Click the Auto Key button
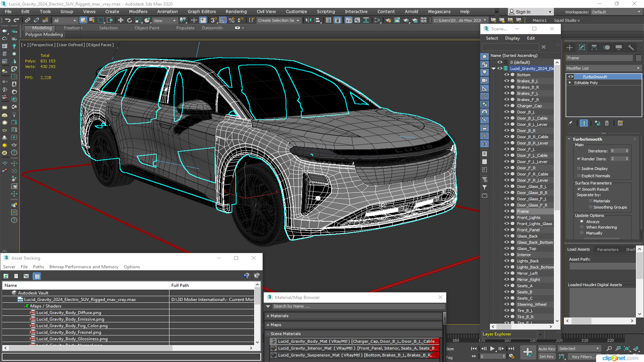Viewport: 644px width, 362px height. coord(547,349)
